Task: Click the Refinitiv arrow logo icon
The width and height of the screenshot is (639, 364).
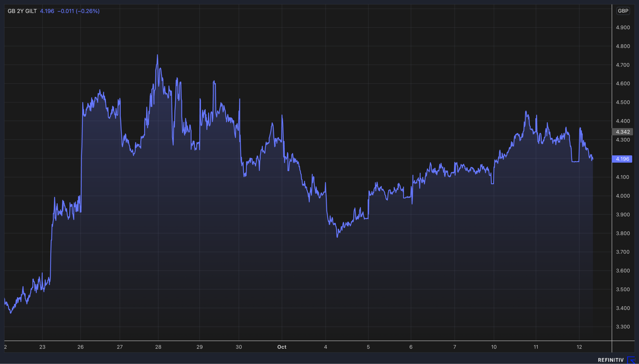Action: (631, 360)
